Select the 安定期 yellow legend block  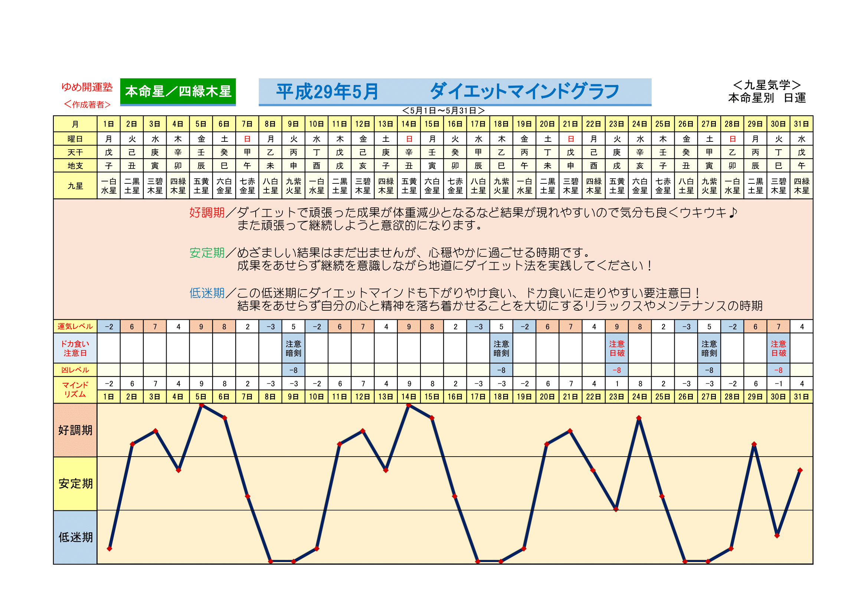point(75,484)
